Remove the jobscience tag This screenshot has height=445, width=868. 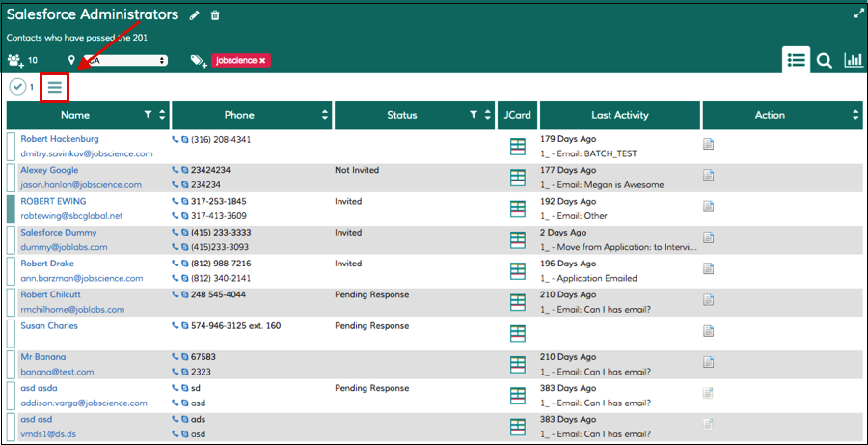pyautogui.click(x=262, y=61)
